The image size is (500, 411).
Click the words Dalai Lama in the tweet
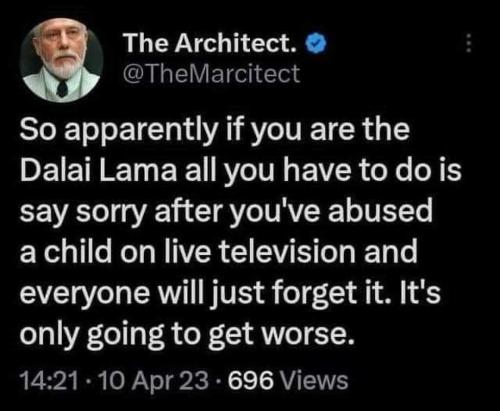99,170
